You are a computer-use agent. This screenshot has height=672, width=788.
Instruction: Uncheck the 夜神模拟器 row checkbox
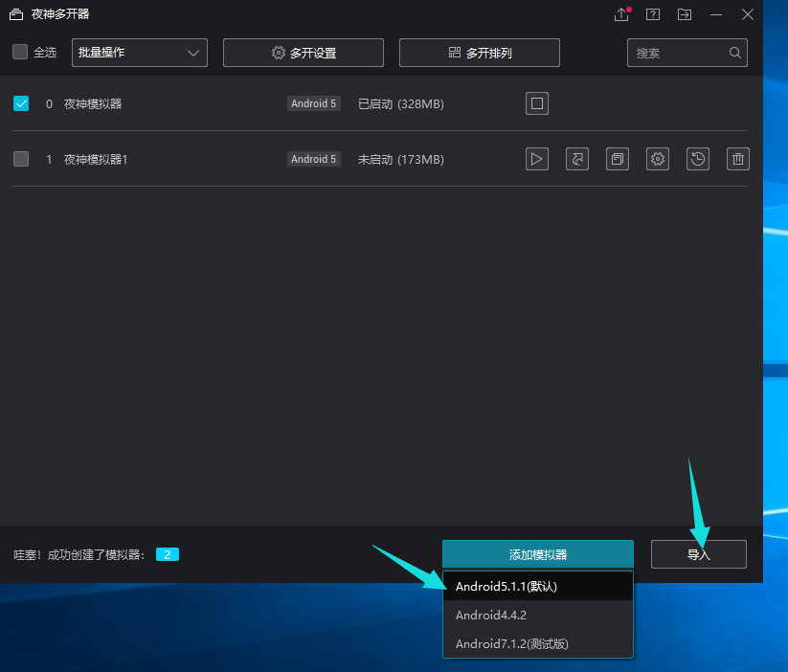[x=21, y=103]
